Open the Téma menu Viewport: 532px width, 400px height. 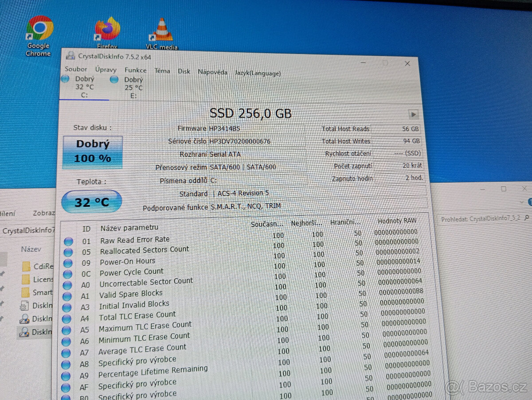pos(162,70)
